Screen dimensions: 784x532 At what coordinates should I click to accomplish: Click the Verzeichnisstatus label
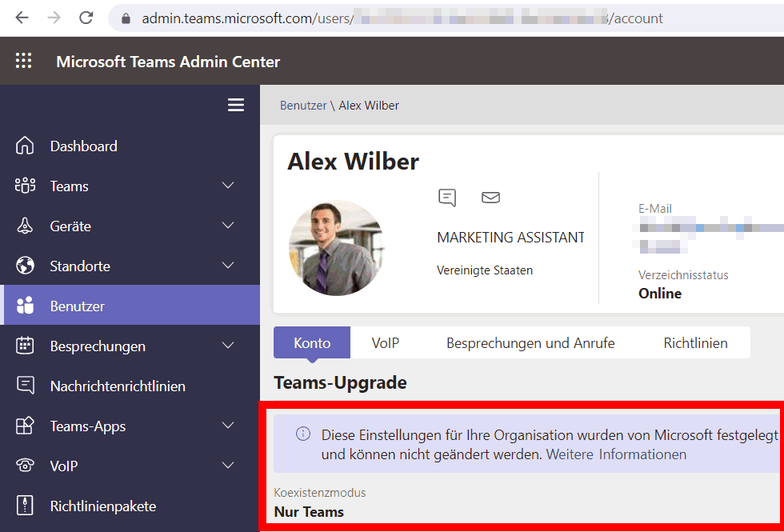pyautogui.click(x=683, y=275)
